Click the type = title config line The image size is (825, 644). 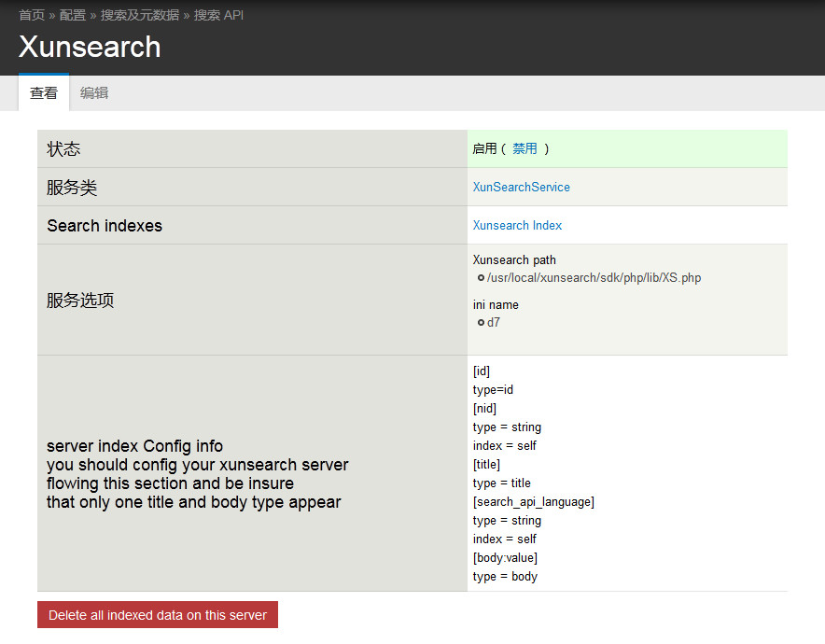click(501, 483)
